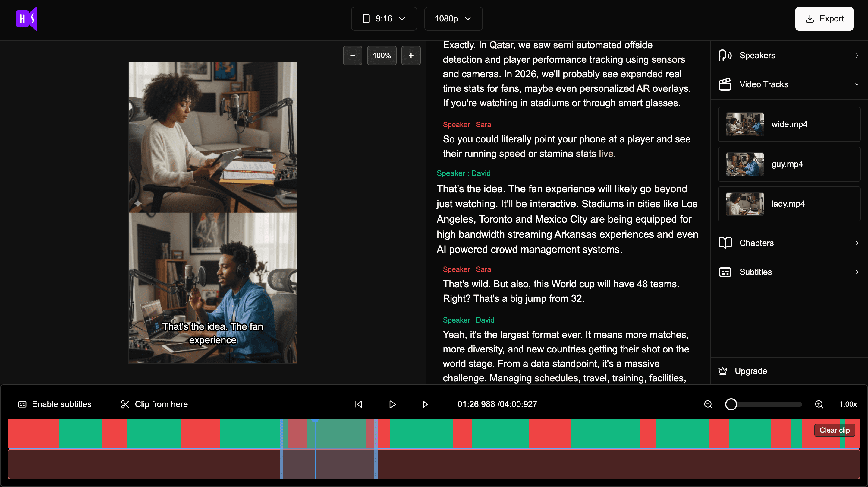The image size is (868, 487).
Task: Click the Subtitles panel icon
Action: 725,272
